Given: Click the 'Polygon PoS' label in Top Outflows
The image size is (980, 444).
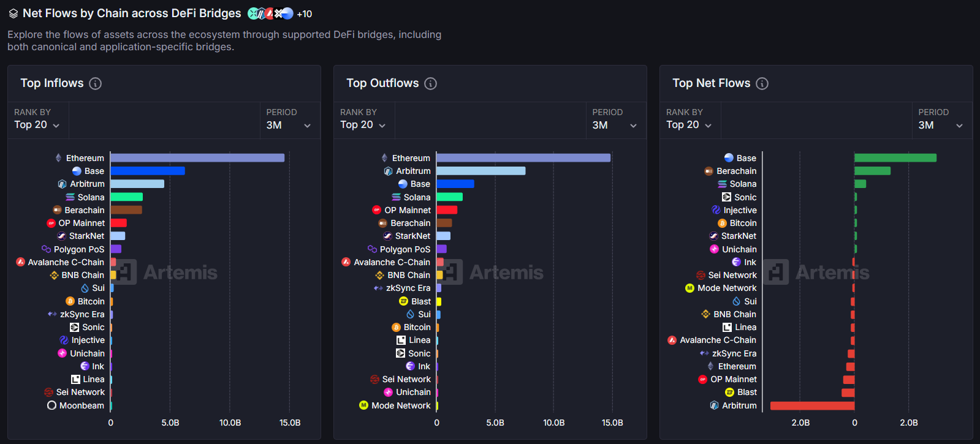Looking at the screenshot, I should (405, 249).
